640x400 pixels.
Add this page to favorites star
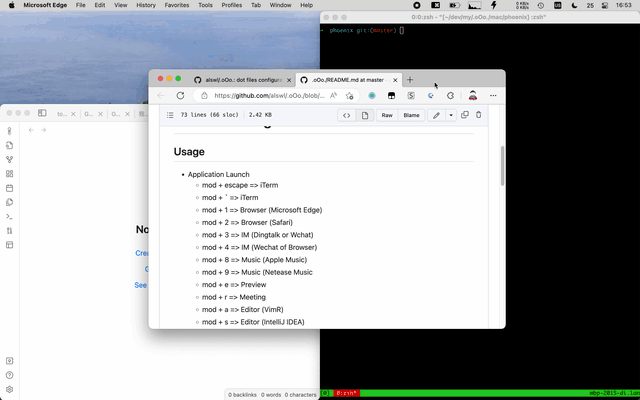pos(349,96)
